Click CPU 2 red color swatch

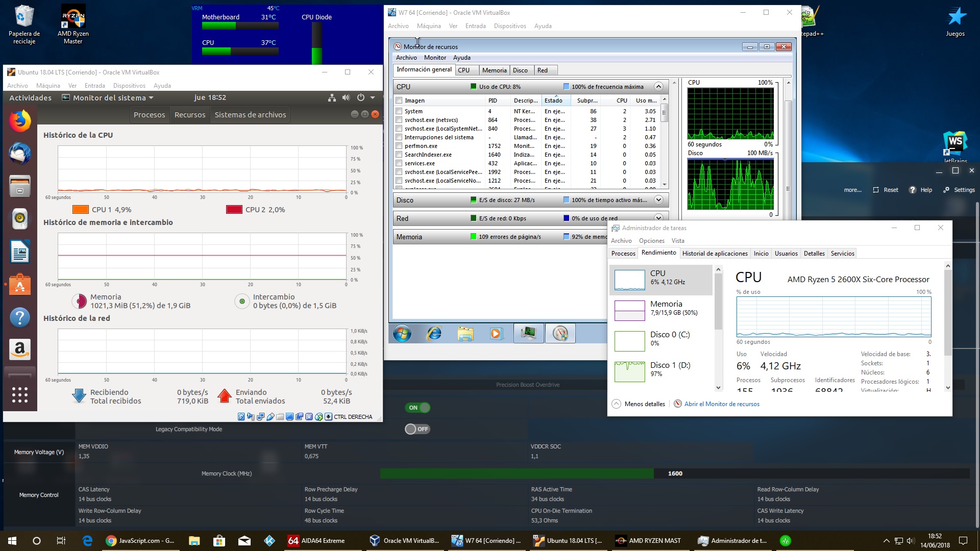pyautogui.click(x=234, y=210)
